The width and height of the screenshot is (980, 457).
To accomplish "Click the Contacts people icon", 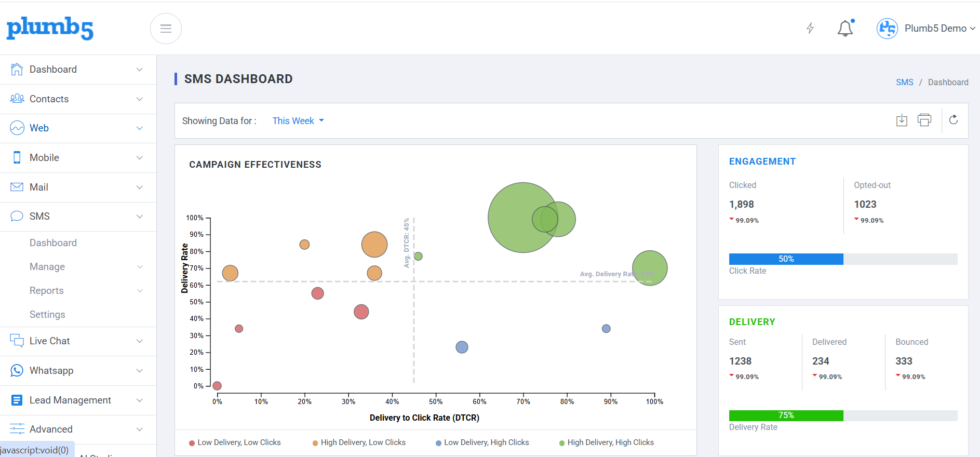I will 17,99.
